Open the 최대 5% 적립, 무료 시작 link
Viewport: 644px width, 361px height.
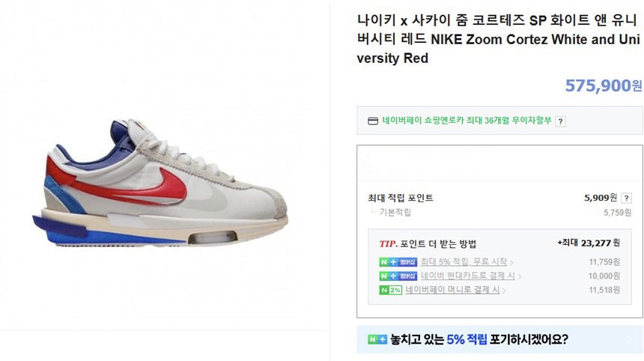(464, 261)
